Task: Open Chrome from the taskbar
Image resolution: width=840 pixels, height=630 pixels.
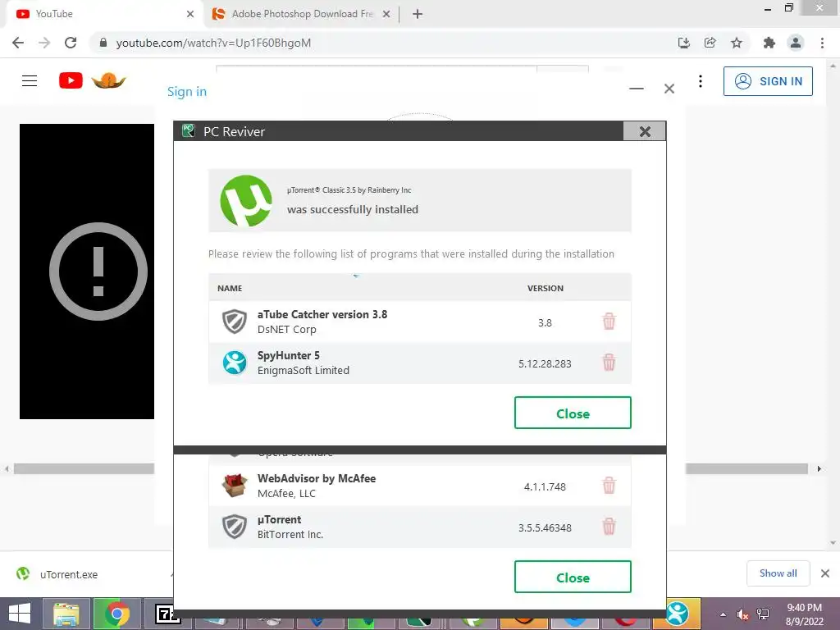Action: (x=116, y=614)
